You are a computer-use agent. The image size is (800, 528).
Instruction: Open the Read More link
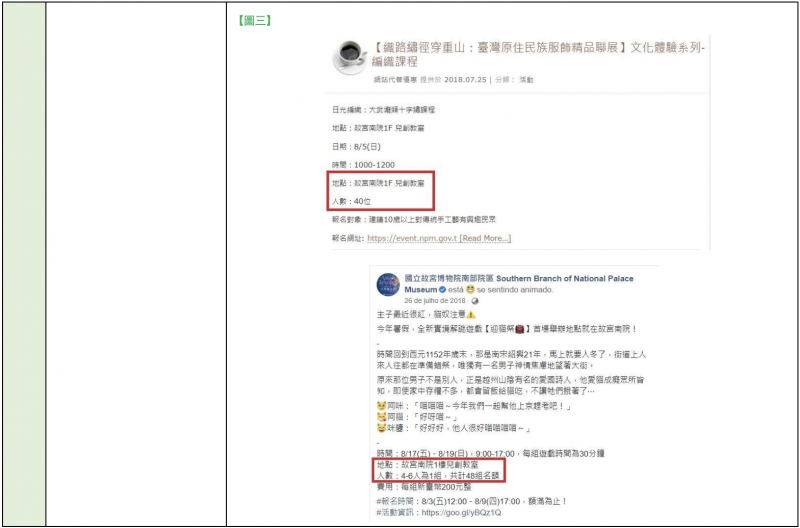click(x=485, y=238)
